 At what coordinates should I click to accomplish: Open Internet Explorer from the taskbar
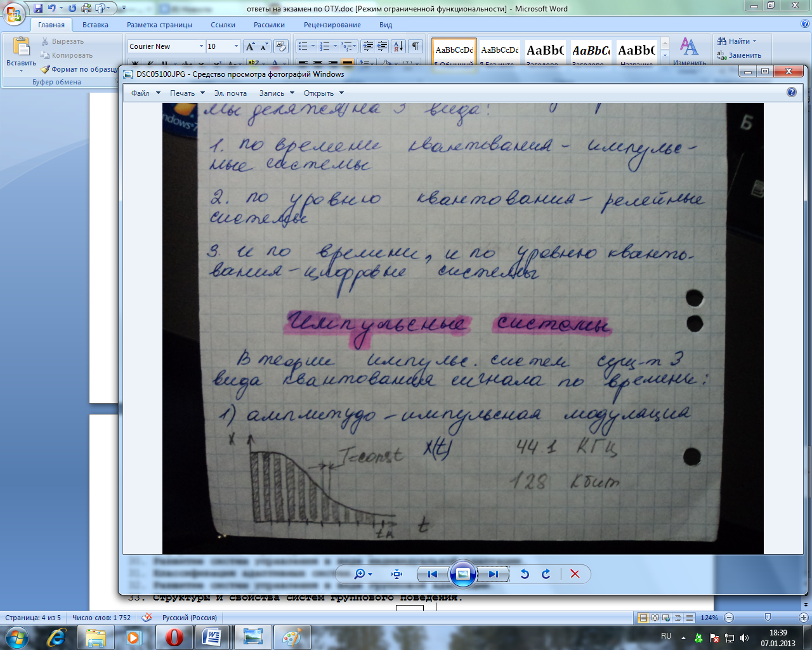pyautogui.click(x=56, y=637)
